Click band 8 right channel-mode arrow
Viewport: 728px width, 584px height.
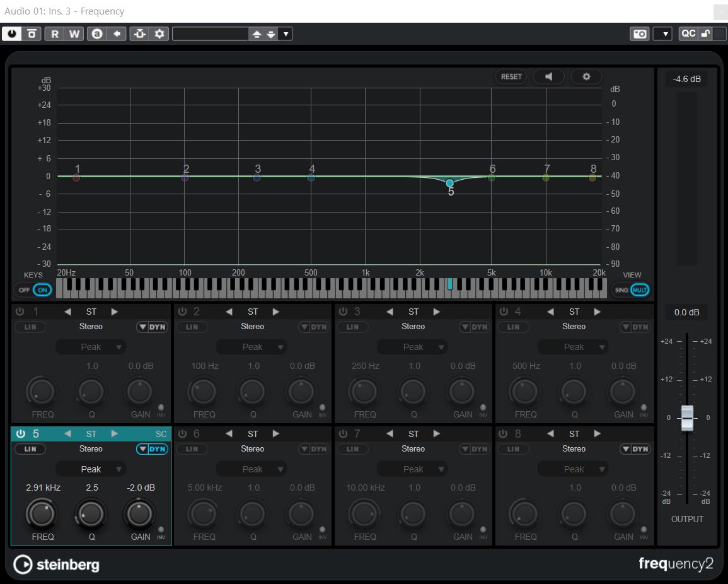point(598,433)
